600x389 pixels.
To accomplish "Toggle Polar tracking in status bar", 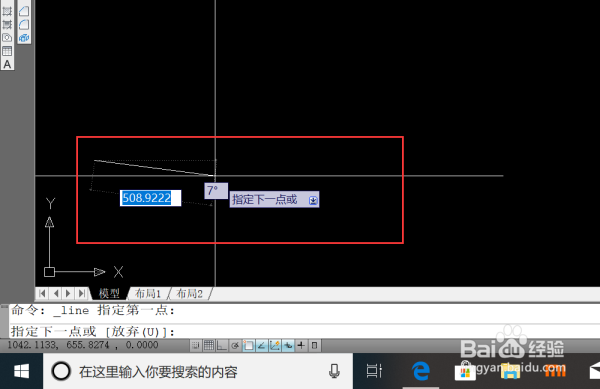I will pyautogui.click(x=235, y=346).
